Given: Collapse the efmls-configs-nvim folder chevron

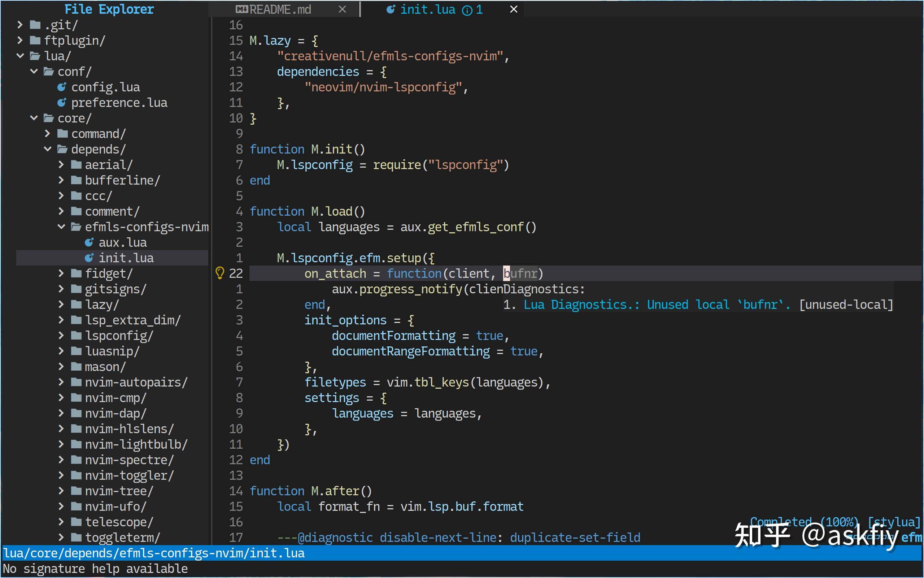Looking at the screenshot, I should pos(61,227).
